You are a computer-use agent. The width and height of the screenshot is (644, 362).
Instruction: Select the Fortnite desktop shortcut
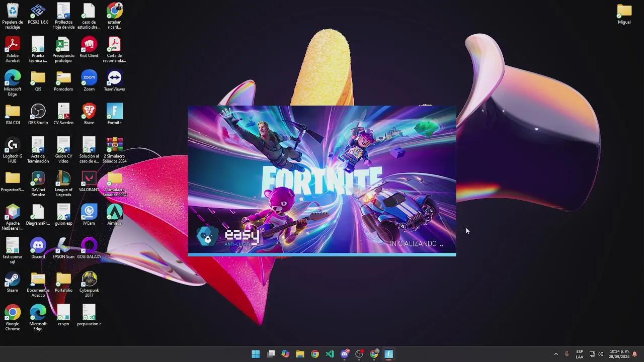[x=114, y=115]
